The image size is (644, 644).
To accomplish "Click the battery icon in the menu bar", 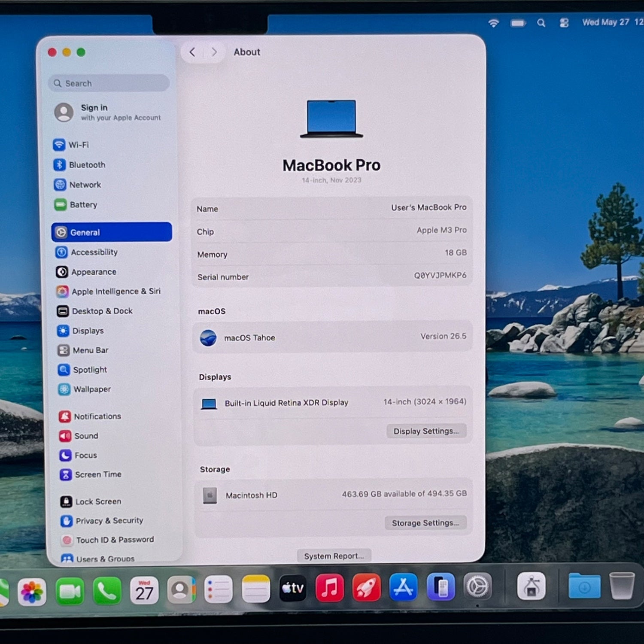I will coord(518,23).
